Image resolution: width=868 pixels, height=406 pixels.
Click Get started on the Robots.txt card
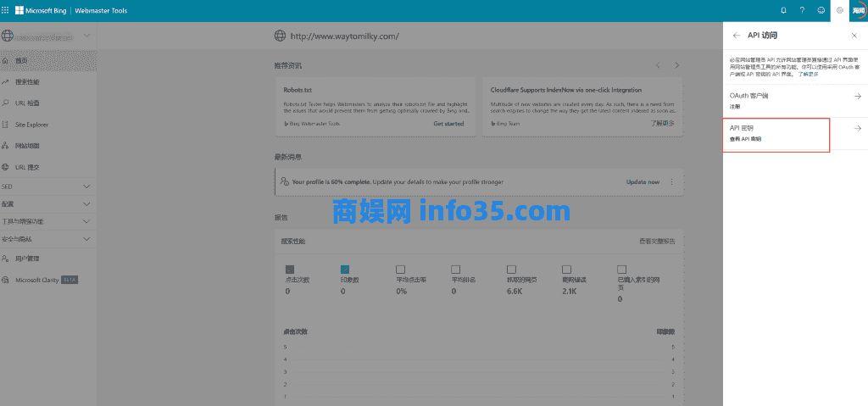pyautogui.click(x=448, y=124)
